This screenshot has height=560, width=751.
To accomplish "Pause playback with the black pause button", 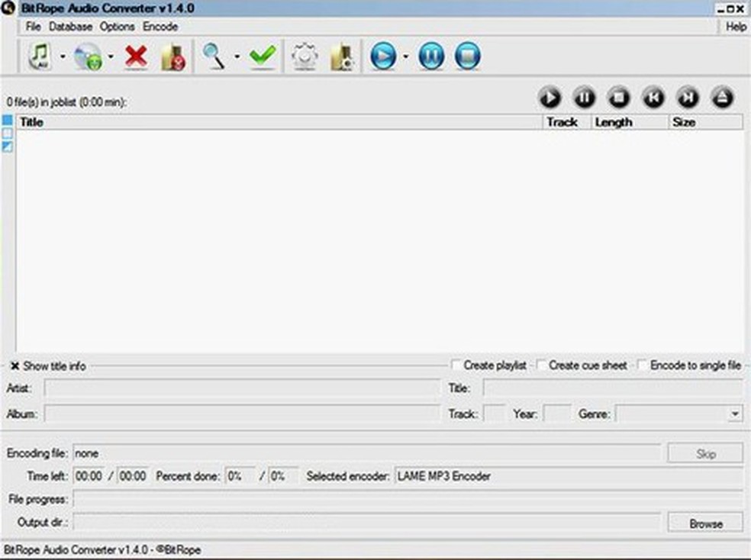I will [585, 98].
